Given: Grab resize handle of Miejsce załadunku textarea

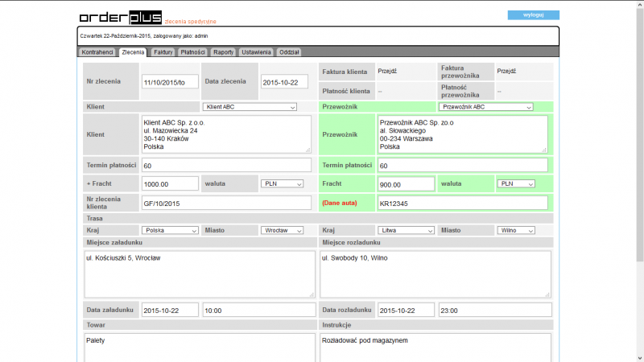Looking at the screenshot, I should coord(312,294).
